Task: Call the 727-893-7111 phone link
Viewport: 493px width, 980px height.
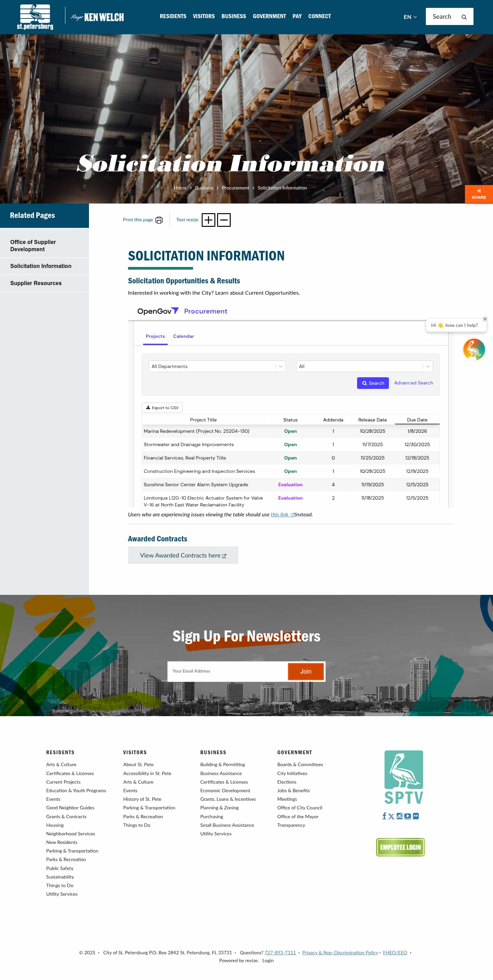Action: tap(280, 953)
